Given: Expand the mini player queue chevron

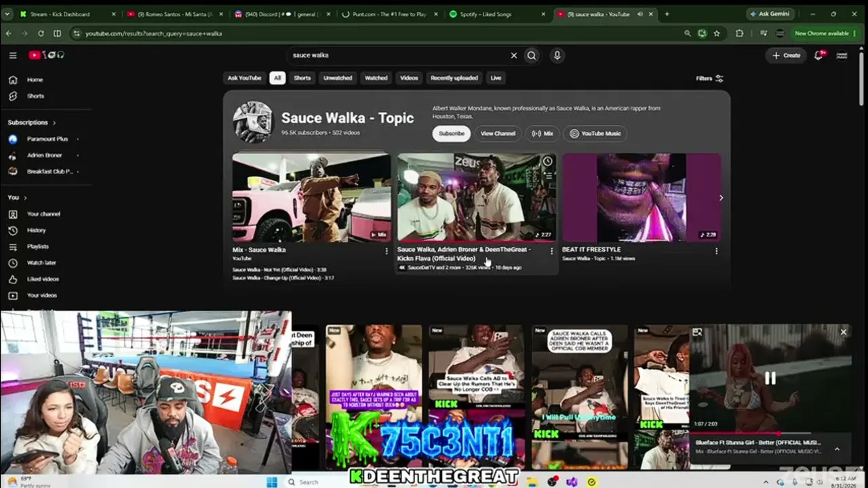Looking at the screenshot, I should click(x=837, y=449).
